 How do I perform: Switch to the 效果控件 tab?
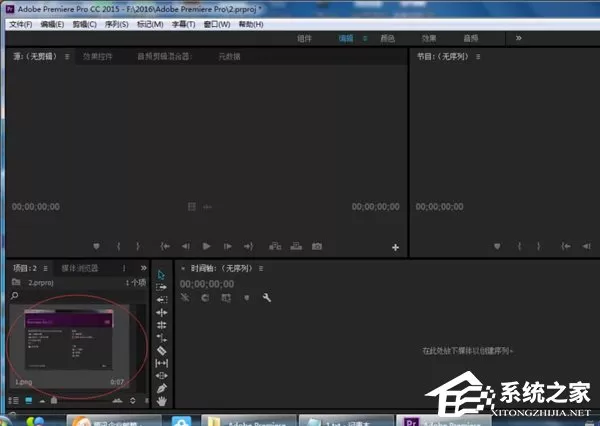click(x=98, y=57)
